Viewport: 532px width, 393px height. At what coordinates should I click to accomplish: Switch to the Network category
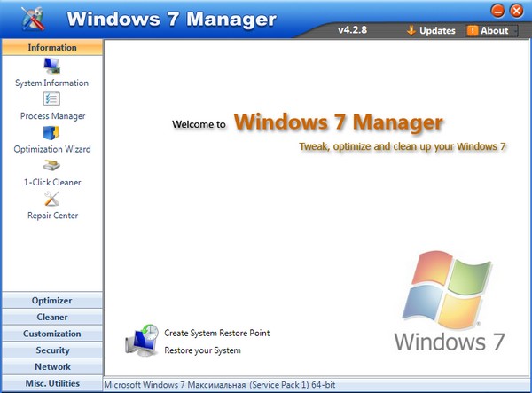(51, 367)
